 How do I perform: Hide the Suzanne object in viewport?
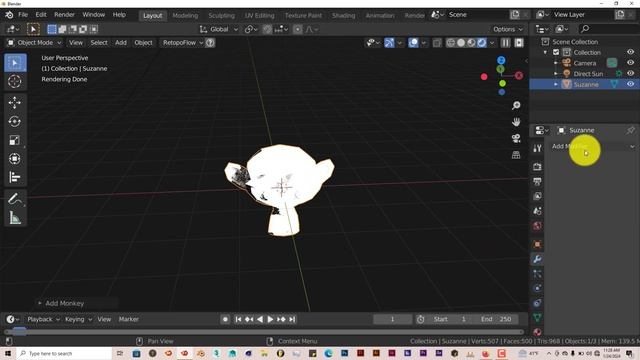pos(631,84)
